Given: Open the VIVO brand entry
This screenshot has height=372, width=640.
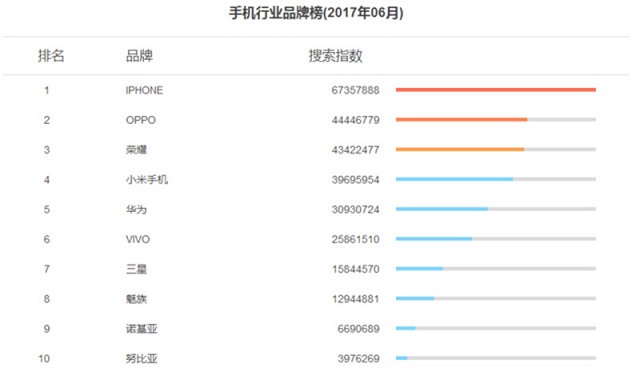Looking at the screenshot, I should (138, 239).
